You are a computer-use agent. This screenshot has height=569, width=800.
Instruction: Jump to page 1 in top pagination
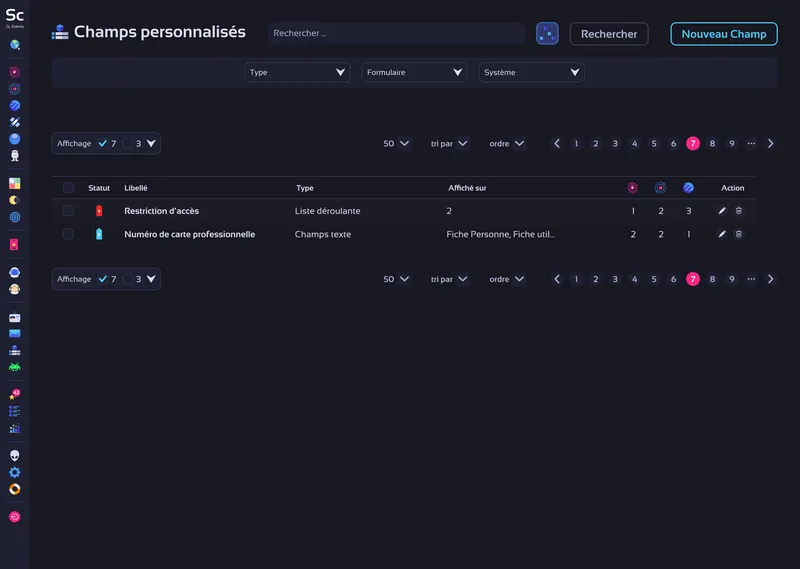[576, 143]
